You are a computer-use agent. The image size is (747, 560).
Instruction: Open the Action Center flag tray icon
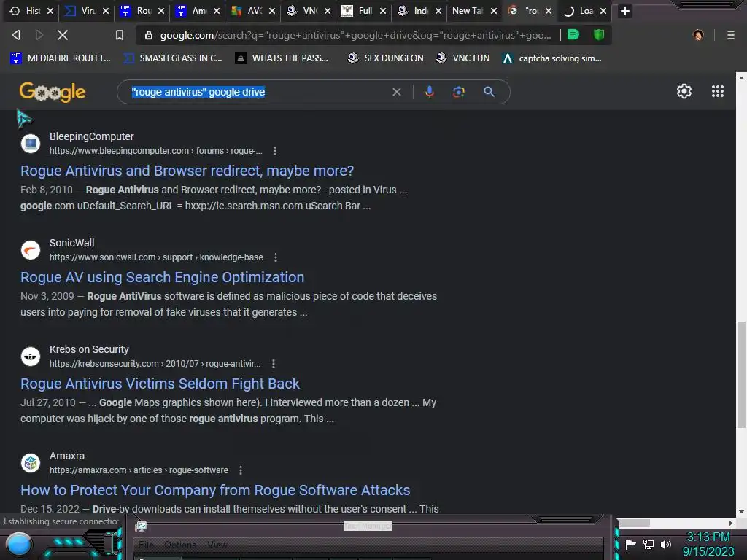tap(631, 544)
